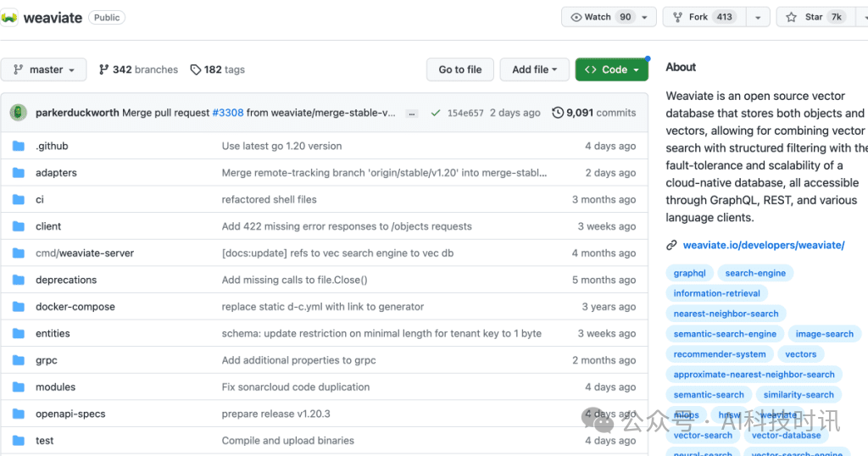Expand the Watch notifications dropdown arrow
Viewport: 868px width, 456px height.
tap(645, 17)
